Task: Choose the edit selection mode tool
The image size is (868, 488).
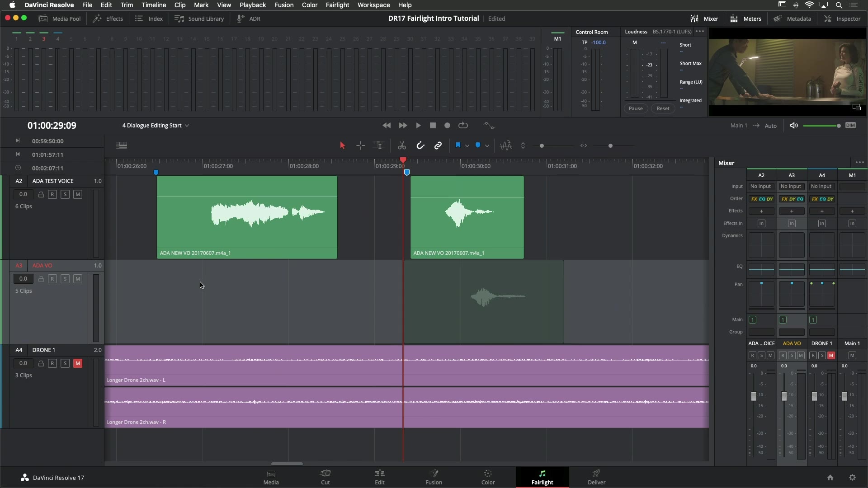Action: (379, 145)
